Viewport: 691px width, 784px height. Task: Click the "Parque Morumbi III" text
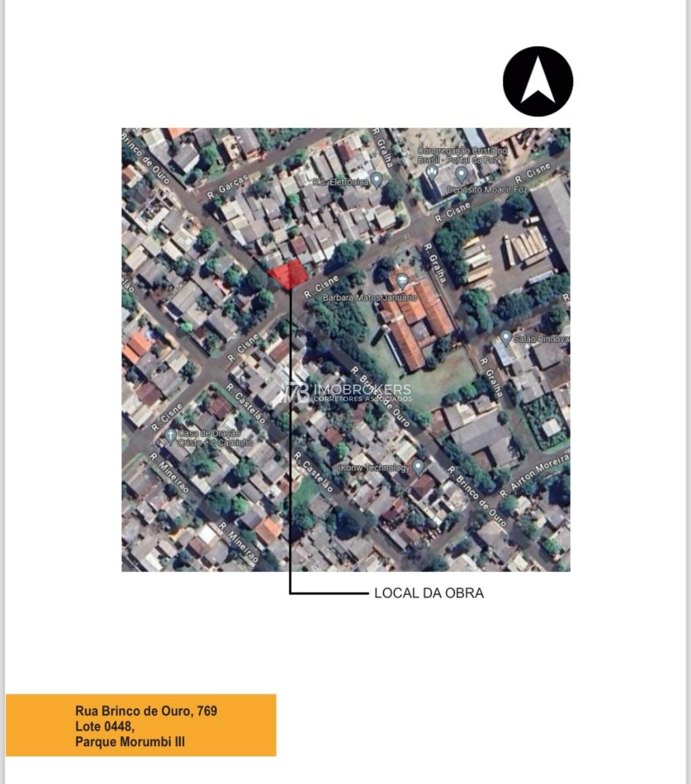click(x=130, y=741)
